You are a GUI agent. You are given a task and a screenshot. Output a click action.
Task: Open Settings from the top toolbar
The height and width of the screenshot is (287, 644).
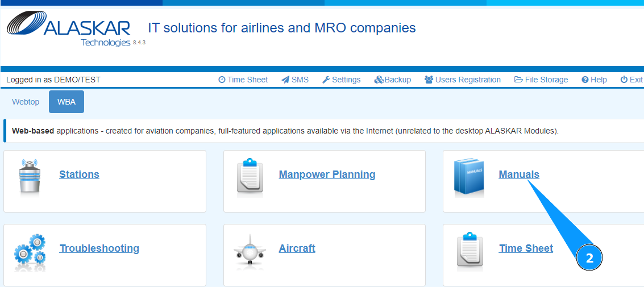click(x=341, y=80)
